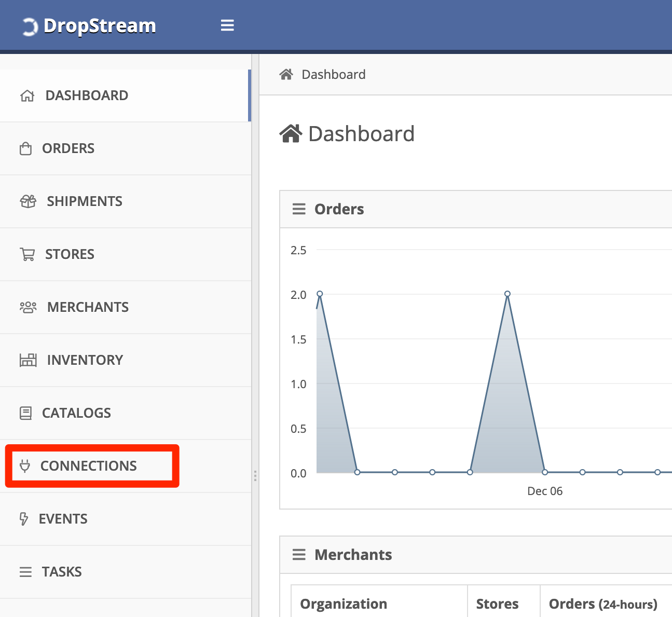Viewport: 672px width, 617px height.
Task: Go to the Events page
Action: point(63,519)
